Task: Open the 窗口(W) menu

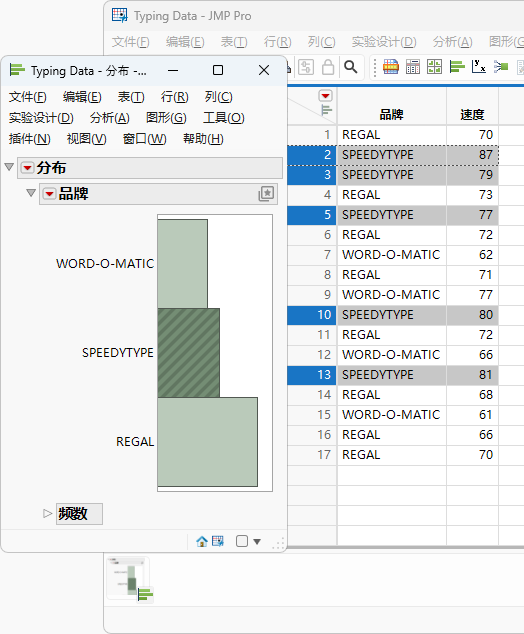Action: click(144, 139)
